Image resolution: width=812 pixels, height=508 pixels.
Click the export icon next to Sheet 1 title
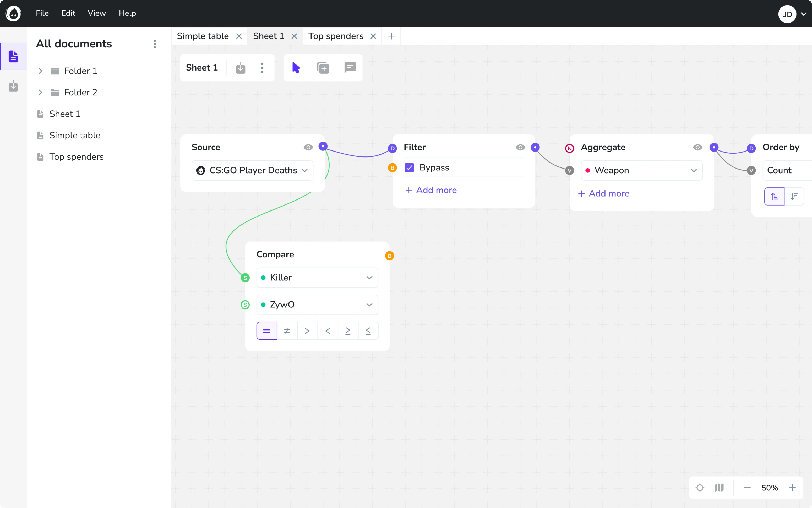tap(241, 68)
